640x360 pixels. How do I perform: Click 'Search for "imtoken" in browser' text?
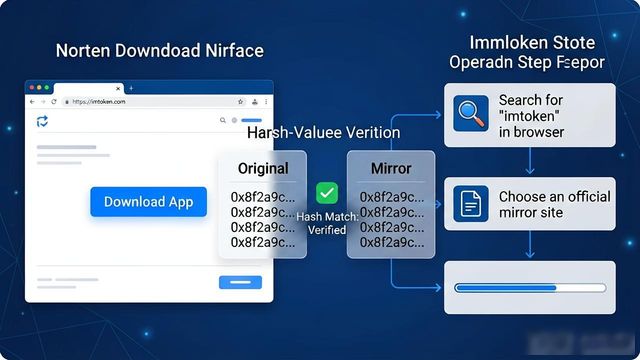[x=531, y=116]
